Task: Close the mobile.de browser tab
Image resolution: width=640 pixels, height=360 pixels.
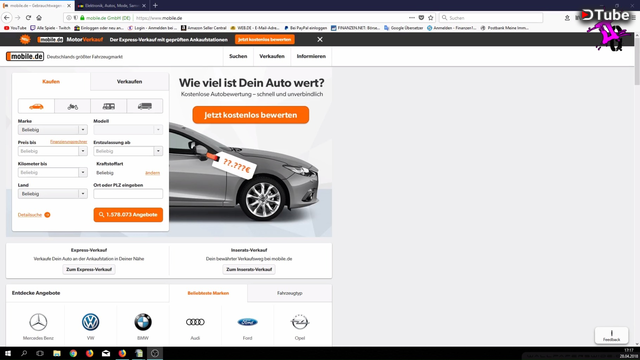Action: [x=69, y=6]
